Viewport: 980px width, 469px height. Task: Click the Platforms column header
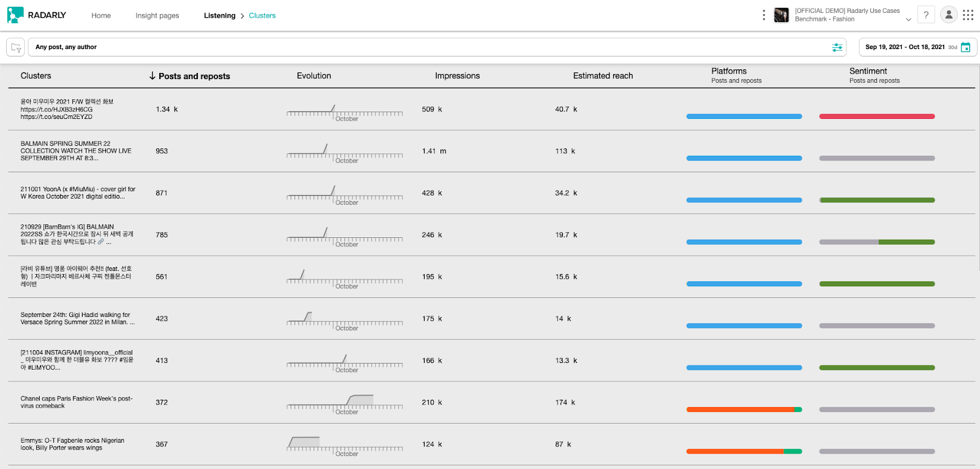(x=729, y=71)
